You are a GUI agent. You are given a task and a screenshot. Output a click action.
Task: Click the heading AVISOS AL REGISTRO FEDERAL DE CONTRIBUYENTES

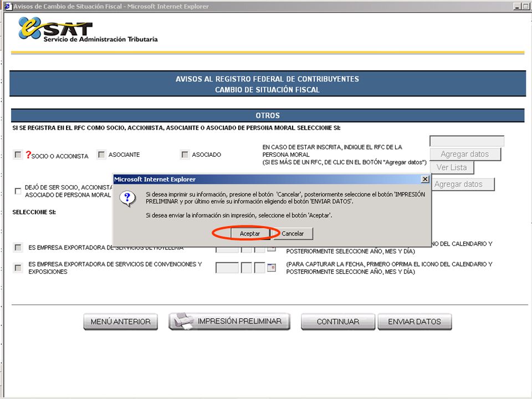click(267, 79)
